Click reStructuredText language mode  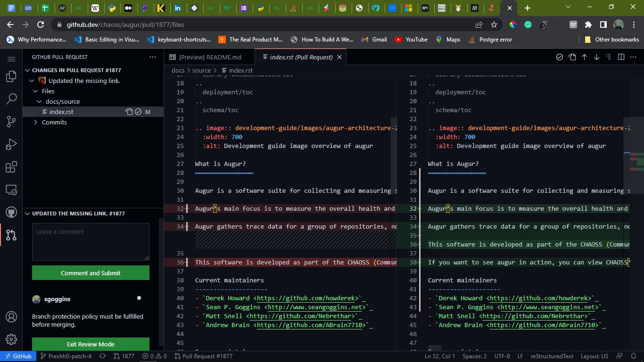[x=552, y=356]
